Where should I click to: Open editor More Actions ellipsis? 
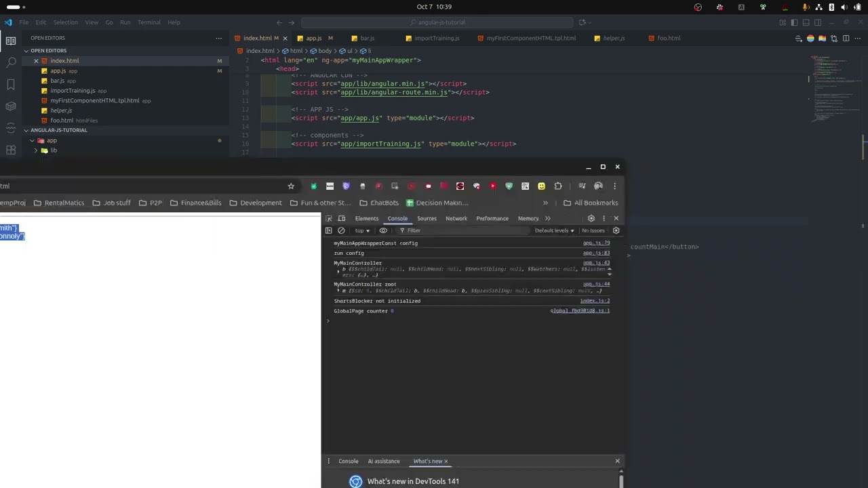click(858, 39)
